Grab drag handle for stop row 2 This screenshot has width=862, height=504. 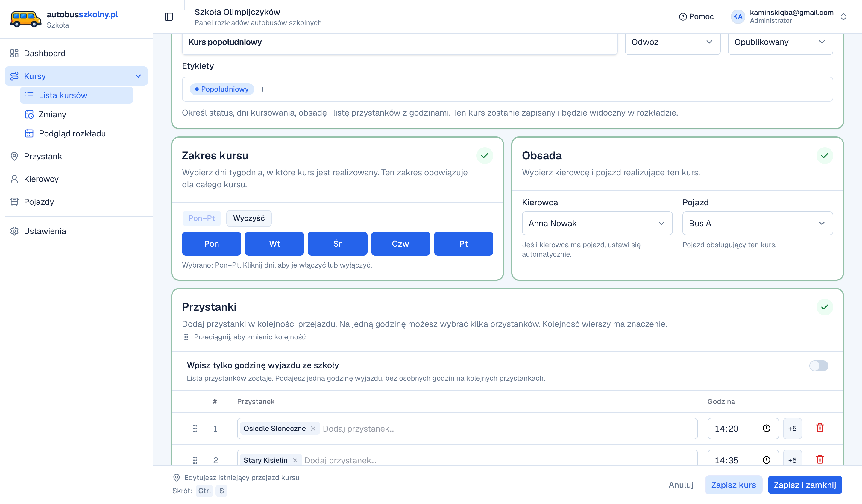(195, 460)
